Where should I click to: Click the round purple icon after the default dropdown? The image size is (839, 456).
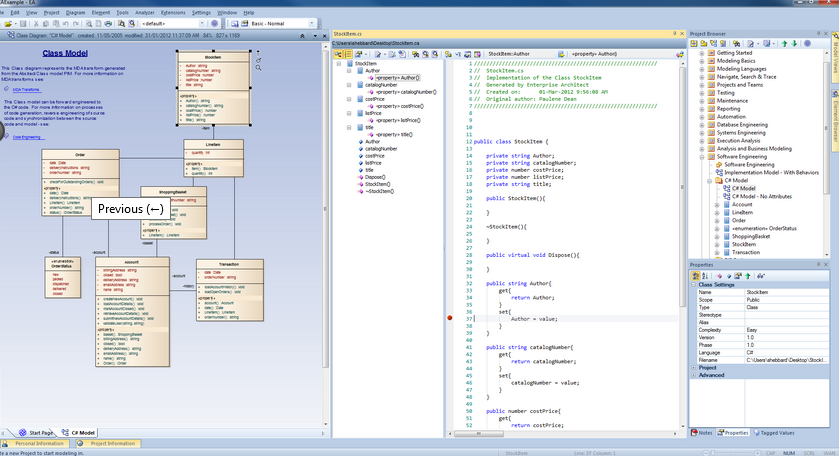[x=215, y=24]
